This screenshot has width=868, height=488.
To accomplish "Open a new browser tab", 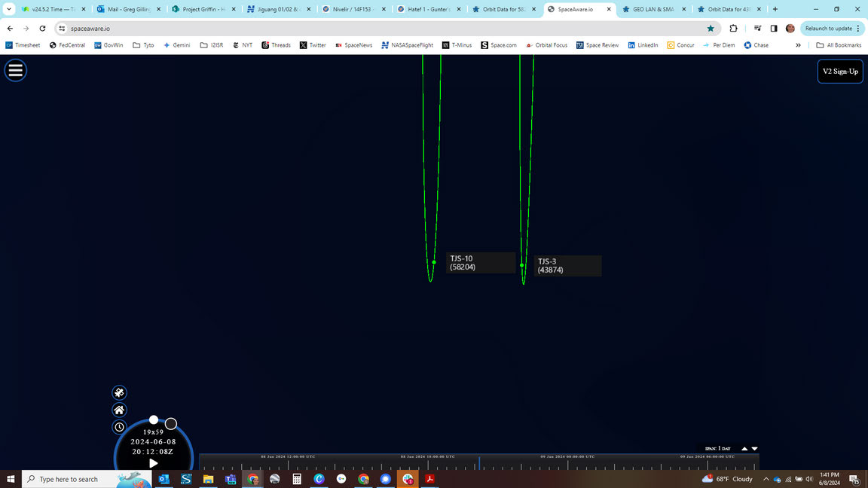I will tap(775, 9).
